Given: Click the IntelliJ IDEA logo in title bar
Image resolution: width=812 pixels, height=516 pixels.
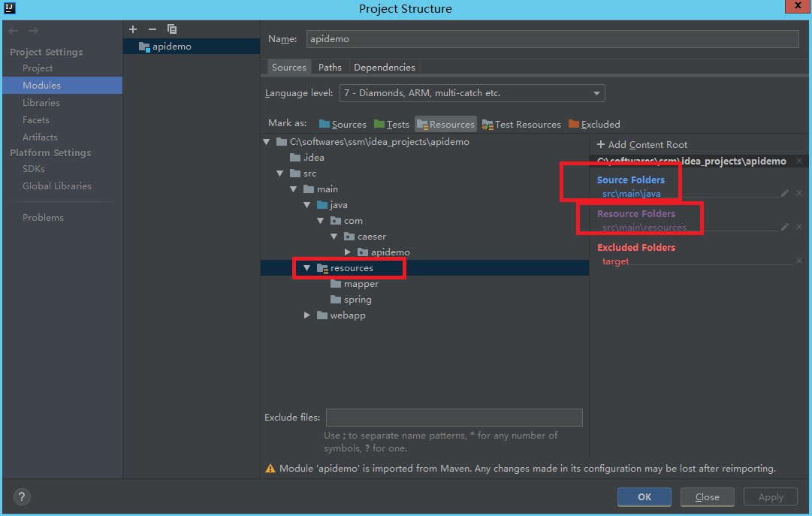Looking at the screenshot, I should pos(9,8).
